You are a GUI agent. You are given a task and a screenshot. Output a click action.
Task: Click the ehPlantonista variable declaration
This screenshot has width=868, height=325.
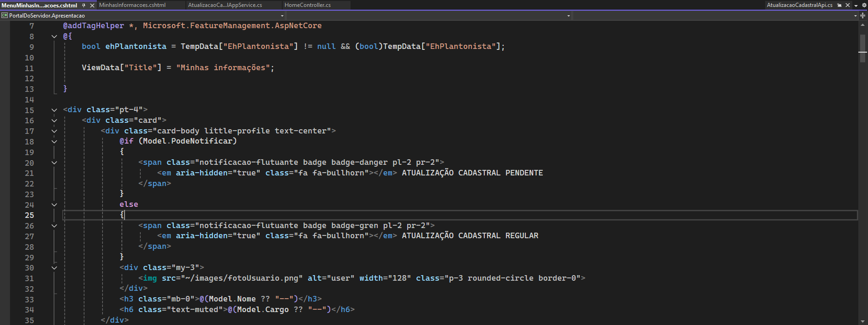click(x=136, y=47)
